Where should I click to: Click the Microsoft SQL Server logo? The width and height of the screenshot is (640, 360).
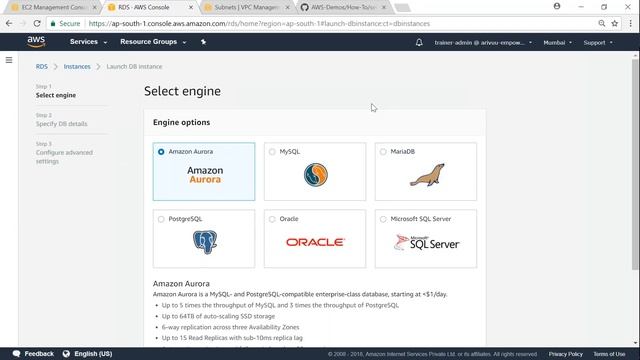point(427,243)
